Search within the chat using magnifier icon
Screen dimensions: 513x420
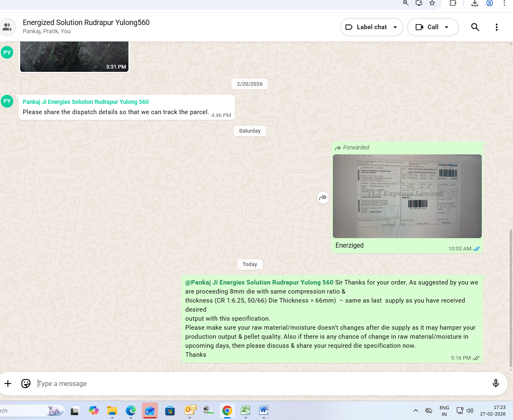click(x=475, y=27)
